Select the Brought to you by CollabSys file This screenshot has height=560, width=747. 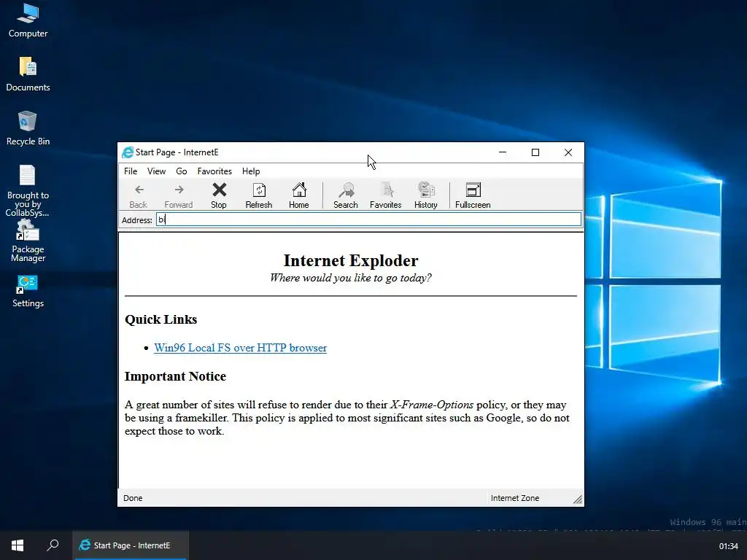(x=28, y=190)
